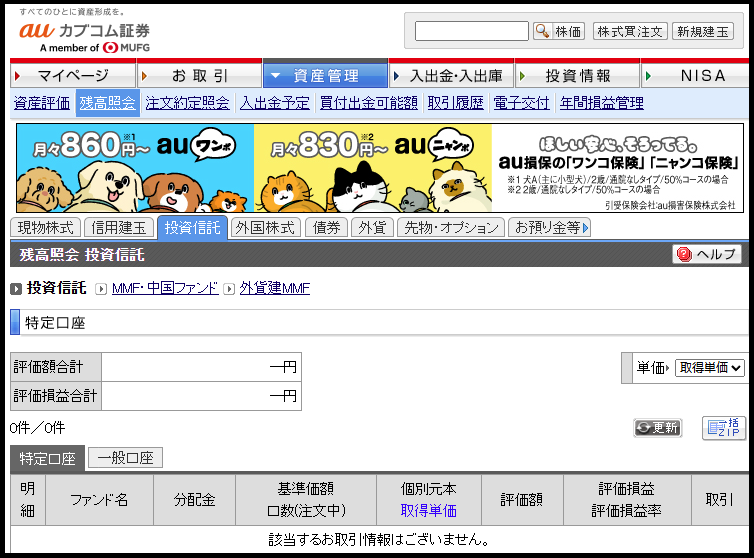Click the 評価損益率 column header
754x558 pixels.
click(x=627, y=511)
